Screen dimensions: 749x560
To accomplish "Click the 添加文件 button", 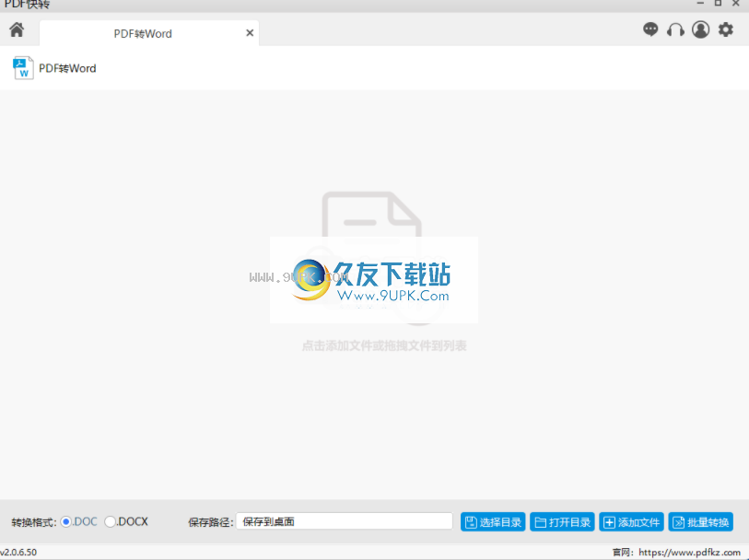I will pyautogui.click(x=631, y=522).
